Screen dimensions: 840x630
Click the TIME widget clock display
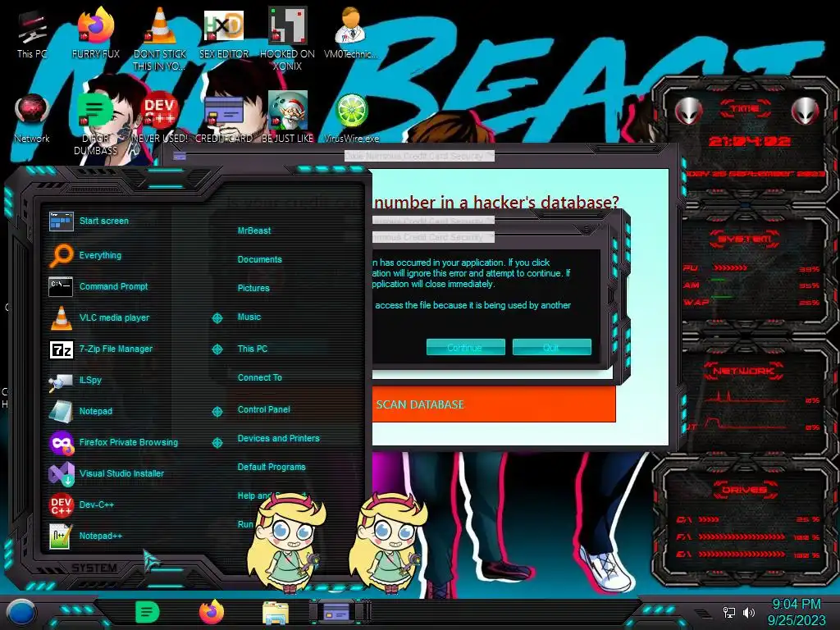[x=748, y=141]
